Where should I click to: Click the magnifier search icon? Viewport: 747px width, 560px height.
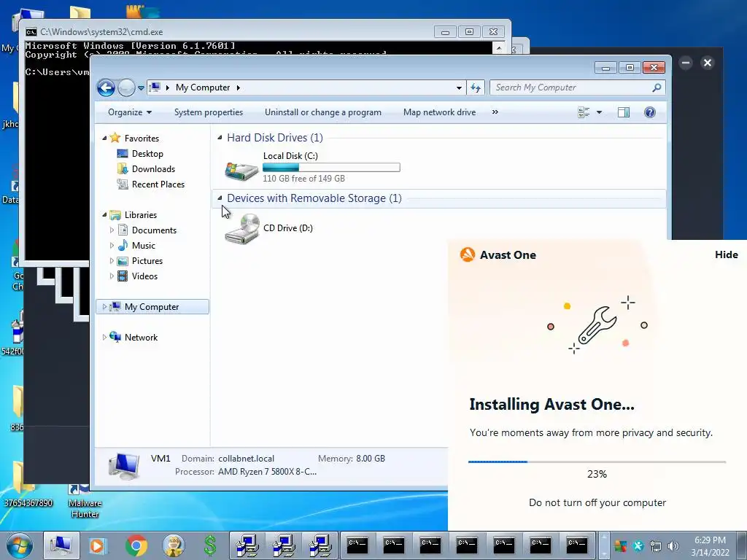click(657, 87)
